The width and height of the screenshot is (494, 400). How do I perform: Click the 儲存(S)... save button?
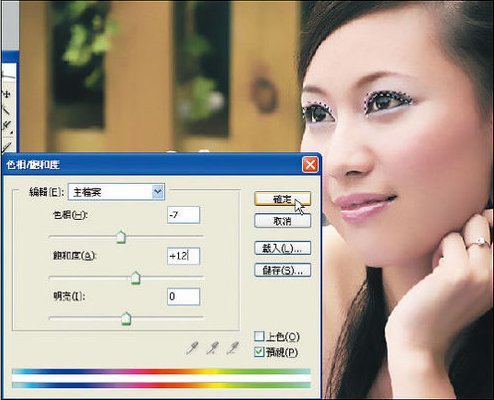(282, 270)
